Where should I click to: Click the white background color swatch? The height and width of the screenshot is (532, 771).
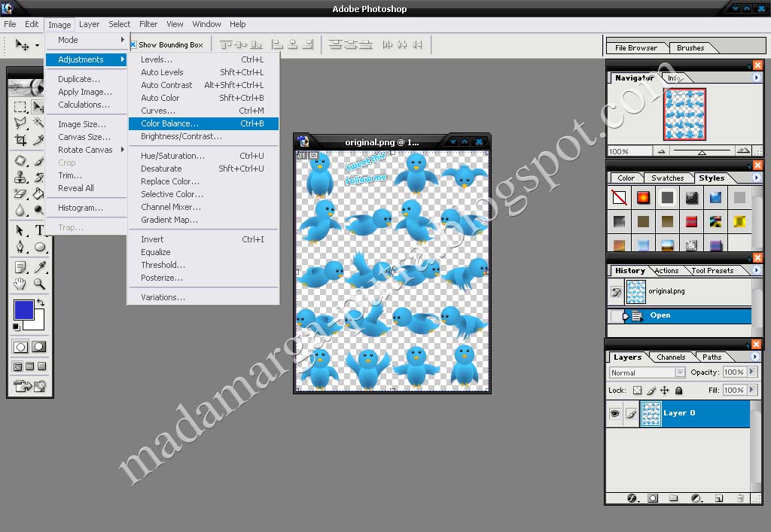pos(38,324)
